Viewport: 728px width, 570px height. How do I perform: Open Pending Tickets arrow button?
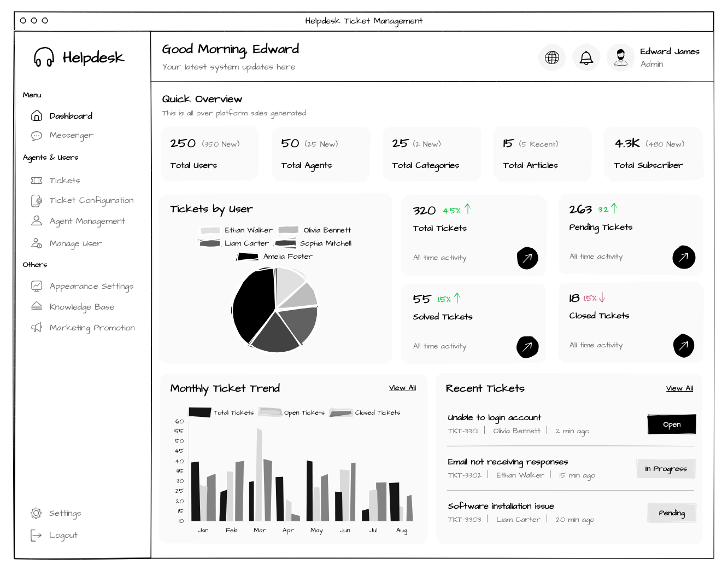[x=684, y=257]
